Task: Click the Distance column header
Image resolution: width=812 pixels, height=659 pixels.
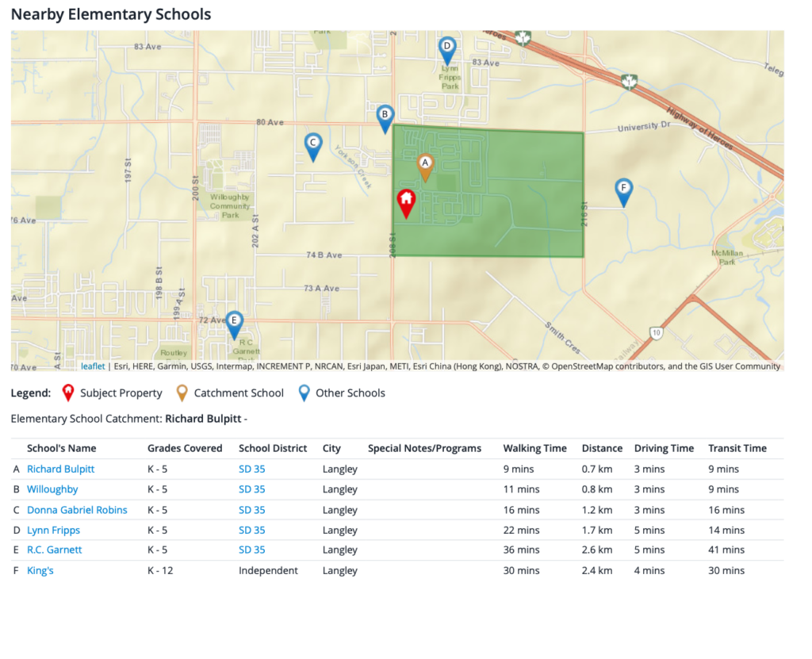Action: coord(602,448)
